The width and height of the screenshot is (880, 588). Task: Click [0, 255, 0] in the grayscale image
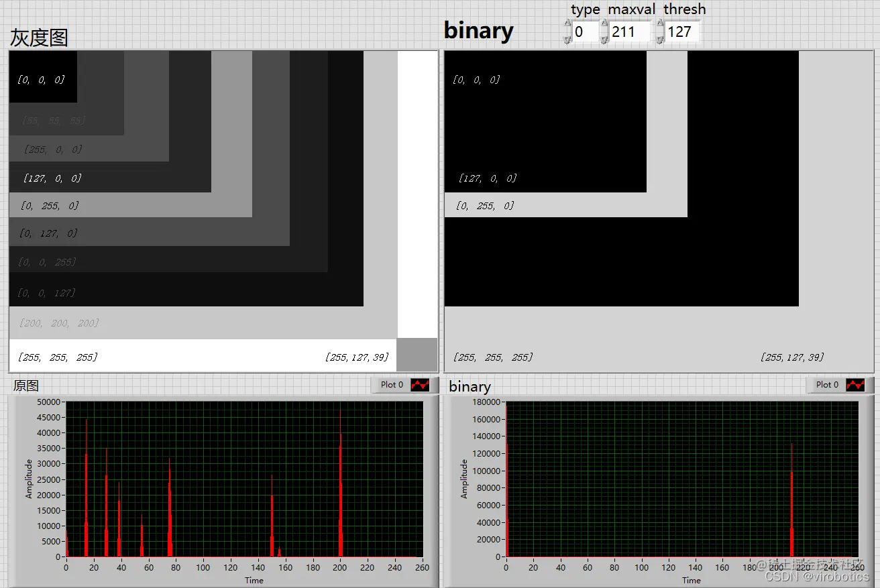pos(50,206)
